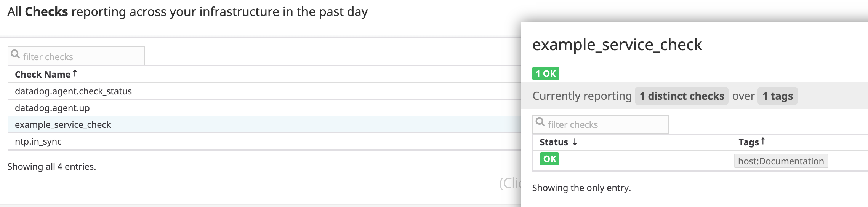Open the datadog.agent.check_status row
868x207 pixels.
point(73,91)
